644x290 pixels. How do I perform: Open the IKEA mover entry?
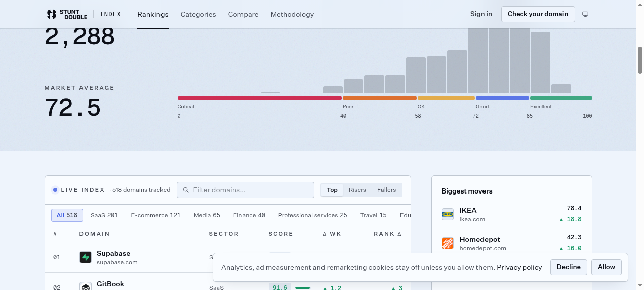pyautogui.click(x=512, y=214)
